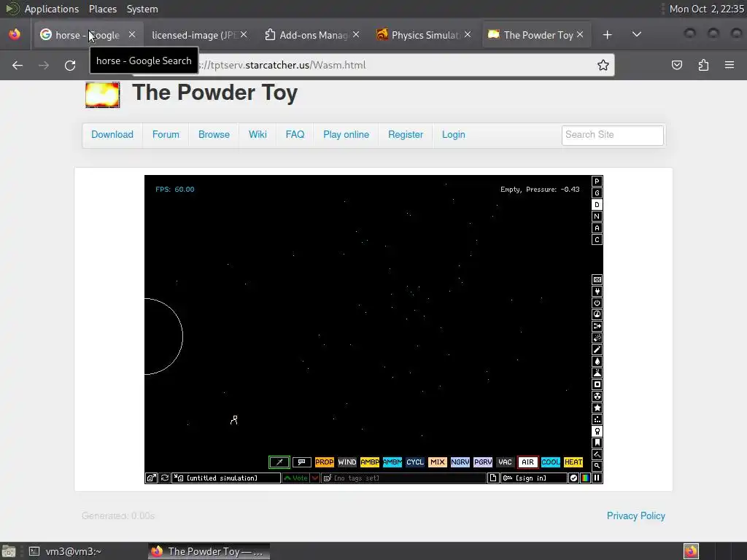Open the Game of Life menu
This screenshot has width=747, height=560.
coord(597,419)
